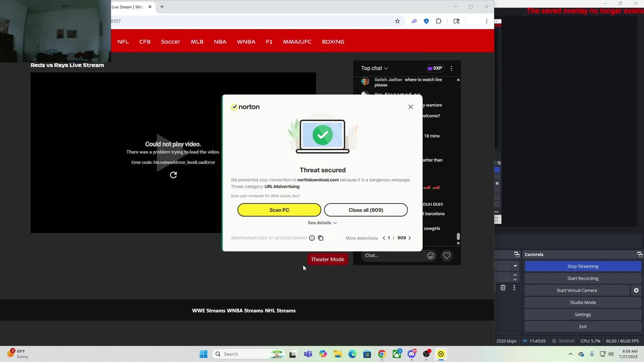Expand the Top chat dropdown
Viewport: 644px width, 362px height.
click(x=374, y=68)
